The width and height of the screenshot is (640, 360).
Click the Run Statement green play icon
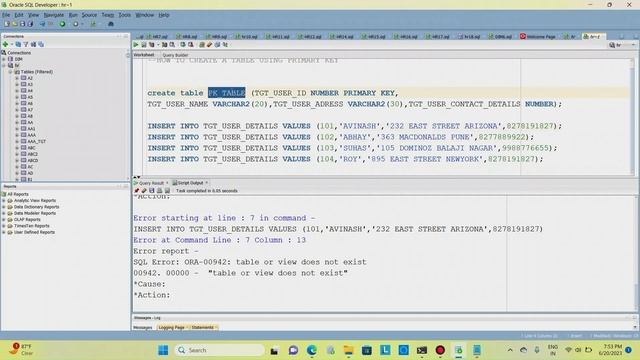(x=136, y=45)
